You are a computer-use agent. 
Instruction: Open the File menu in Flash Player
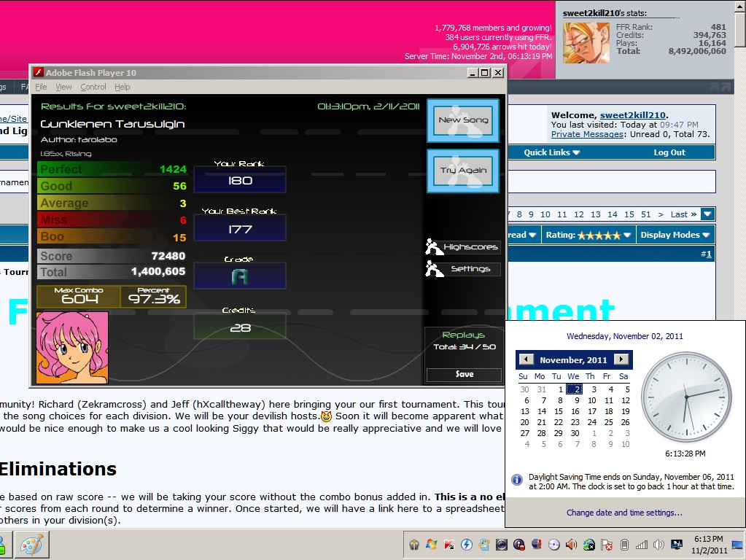41,87
